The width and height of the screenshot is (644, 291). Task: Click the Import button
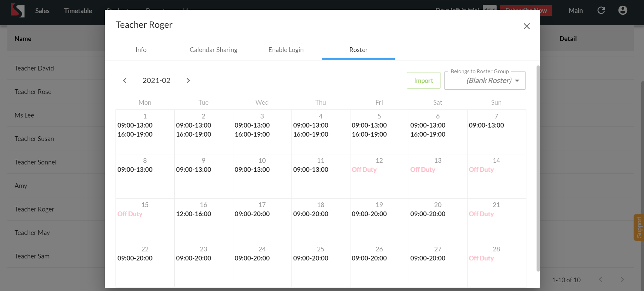[x=423, y=81]
